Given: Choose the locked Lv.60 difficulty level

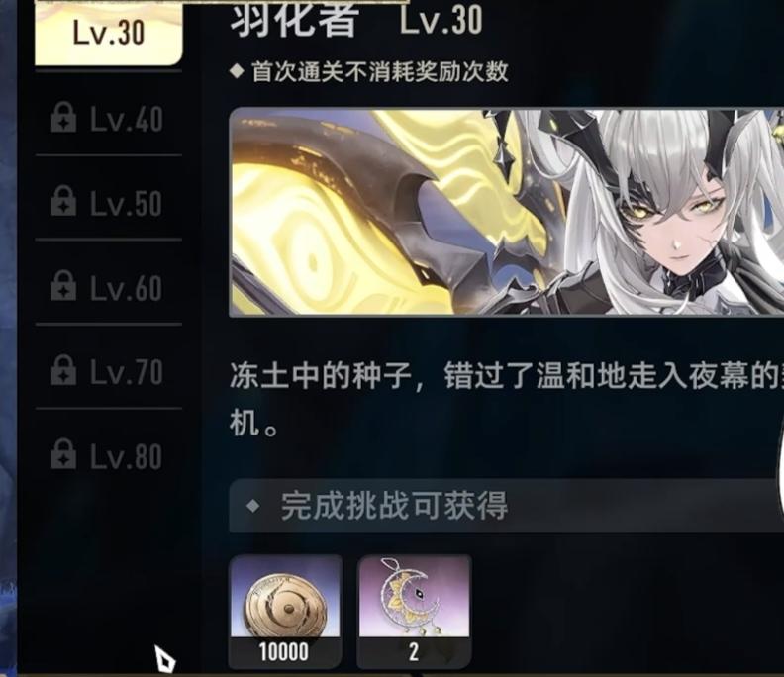Looking at the screenshot, I should pos(109,288).
